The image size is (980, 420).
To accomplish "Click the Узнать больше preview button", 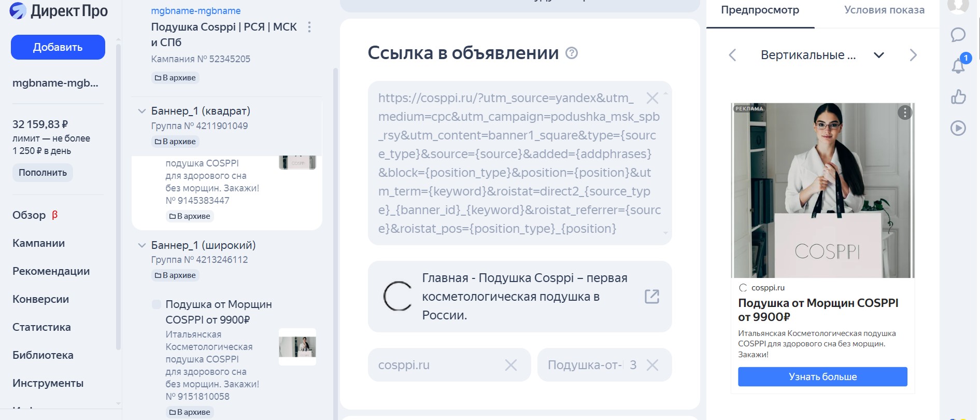I will coord(822,377).
